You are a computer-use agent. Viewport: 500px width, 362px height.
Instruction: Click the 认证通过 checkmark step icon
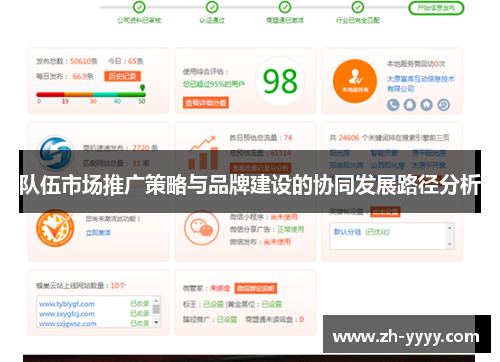[212, 7]
